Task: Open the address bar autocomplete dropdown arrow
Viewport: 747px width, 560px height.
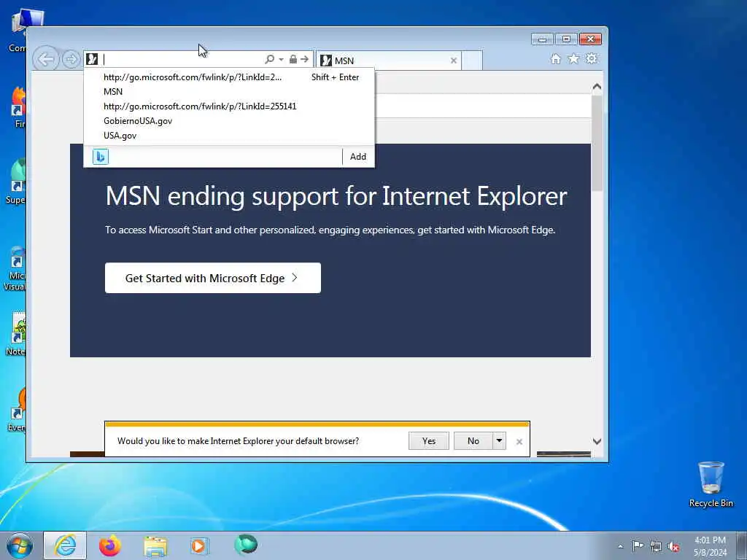Action: click(x=281, y=60)
